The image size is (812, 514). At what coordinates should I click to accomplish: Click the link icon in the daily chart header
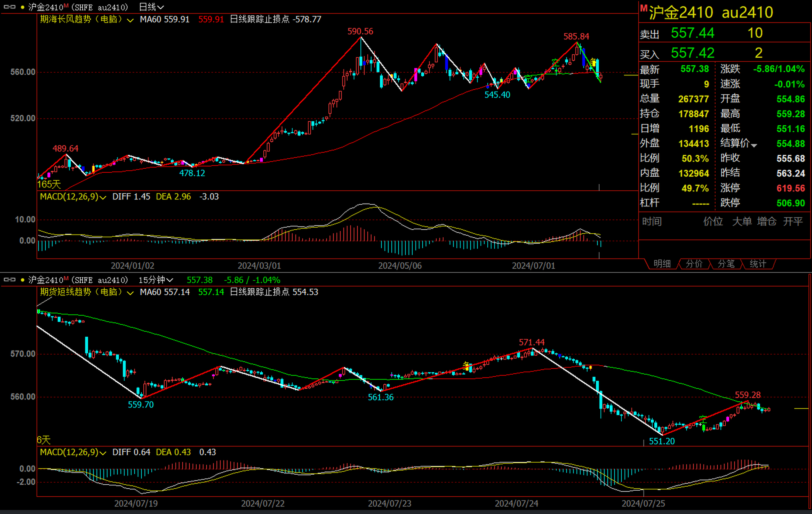pos(9,7)
